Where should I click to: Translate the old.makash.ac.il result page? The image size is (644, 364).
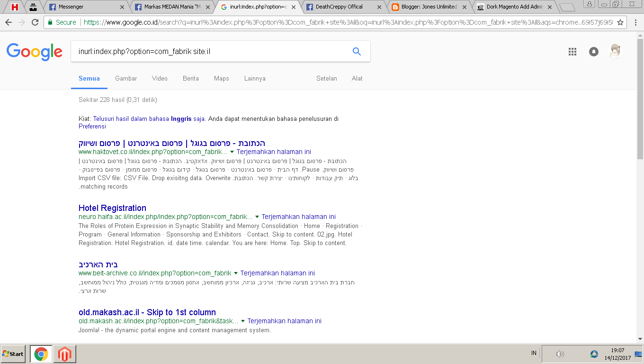tap(284, 321)
